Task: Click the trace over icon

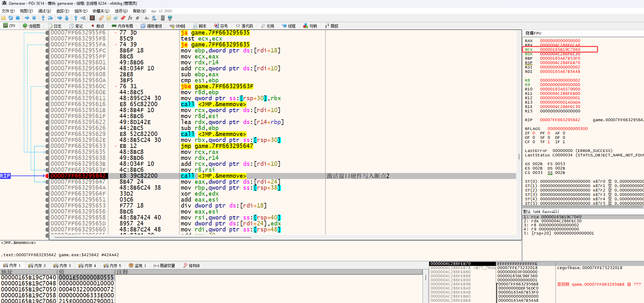Action: click(67, 18)
